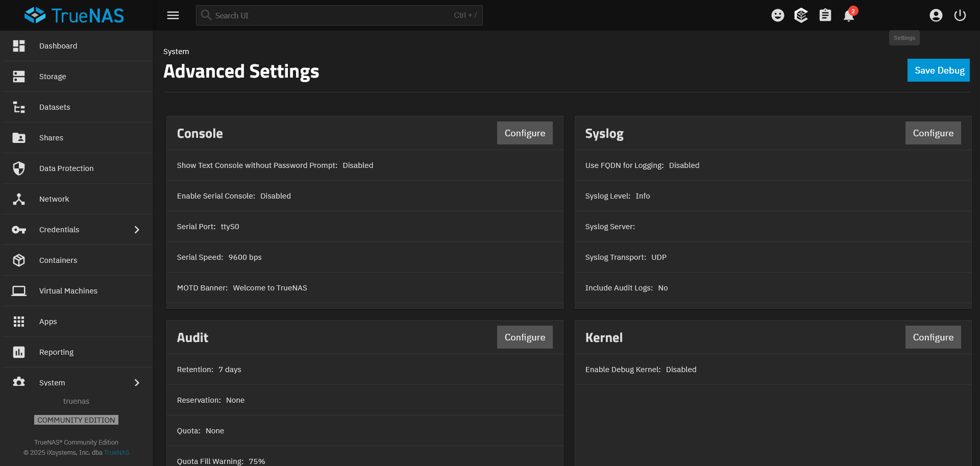Click the Apps grid icon
This screenshot has width=980, height=466.
click(19, 322)
